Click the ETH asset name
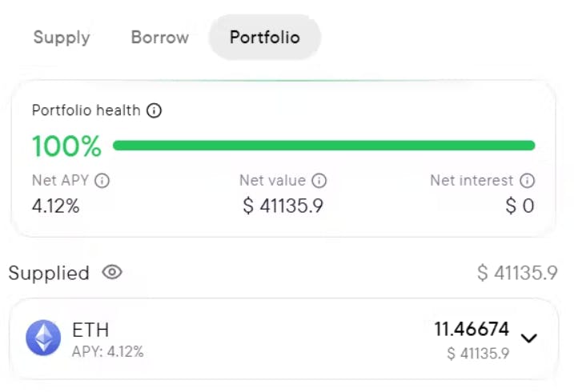Screen dimensions: 574x392 pyautogui.click(x=90, y=329)
